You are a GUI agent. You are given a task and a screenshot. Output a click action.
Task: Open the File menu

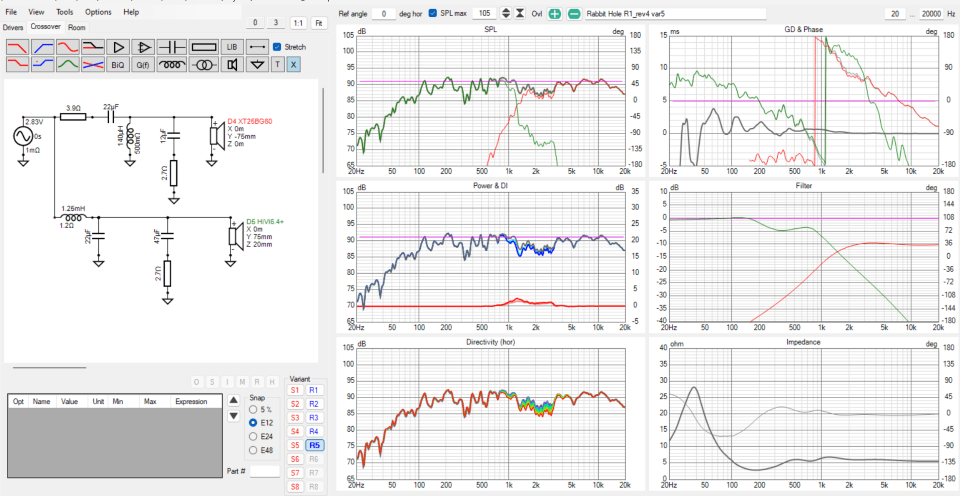click(x=11, y=12)
